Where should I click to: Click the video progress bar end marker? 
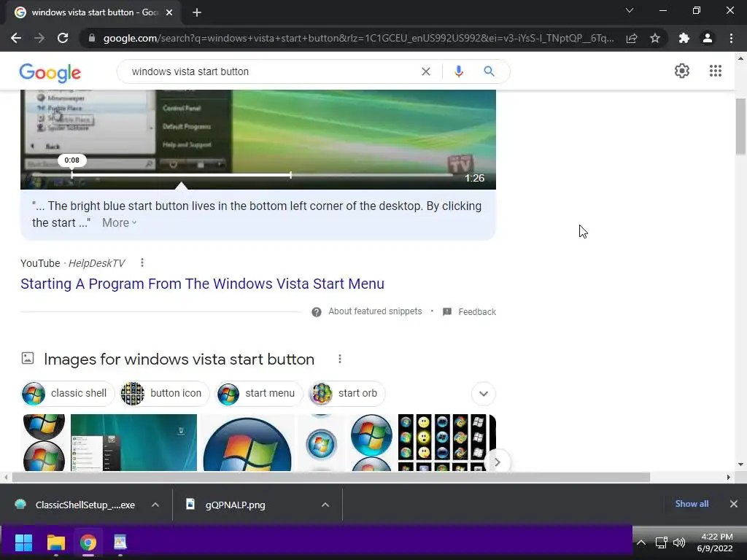[x=290, y=175]
